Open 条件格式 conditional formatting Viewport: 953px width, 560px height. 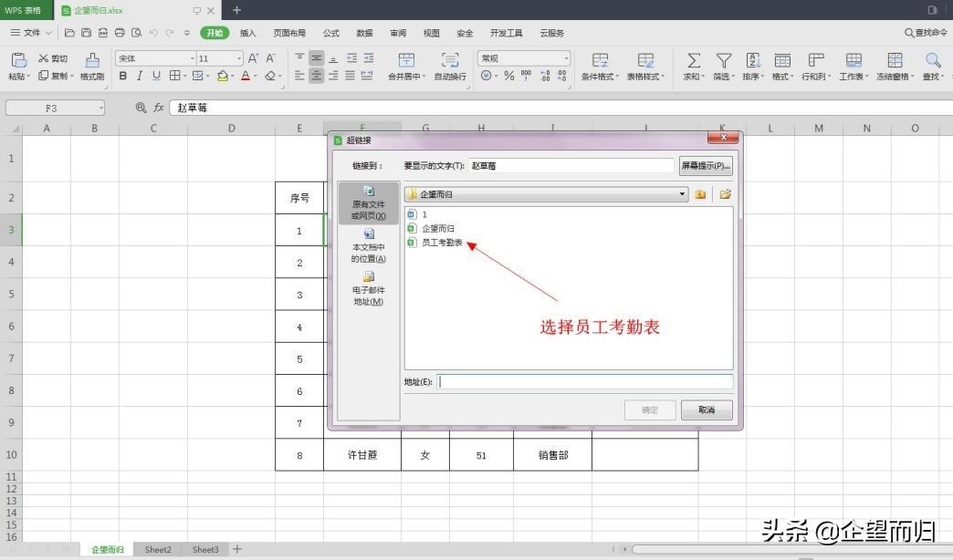(x=601, y=66)
